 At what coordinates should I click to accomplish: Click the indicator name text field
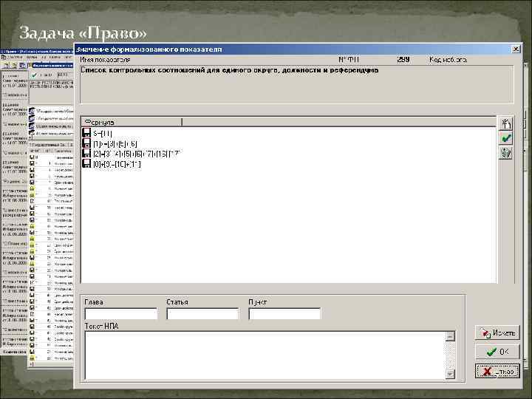297,84
